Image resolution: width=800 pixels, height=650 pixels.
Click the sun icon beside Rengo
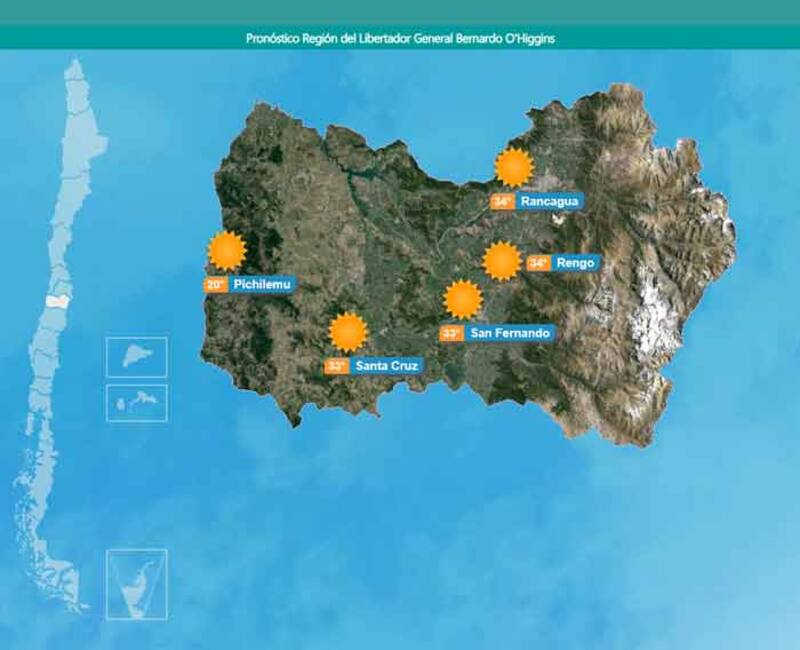pos(501,262)
